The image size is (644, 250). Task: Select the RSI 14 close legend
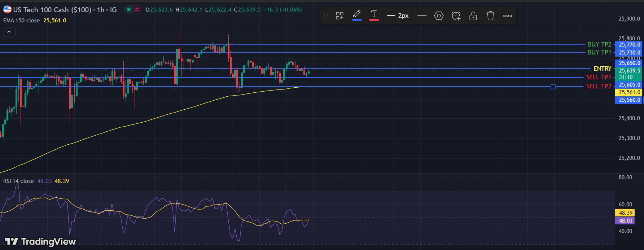[18, 181]
